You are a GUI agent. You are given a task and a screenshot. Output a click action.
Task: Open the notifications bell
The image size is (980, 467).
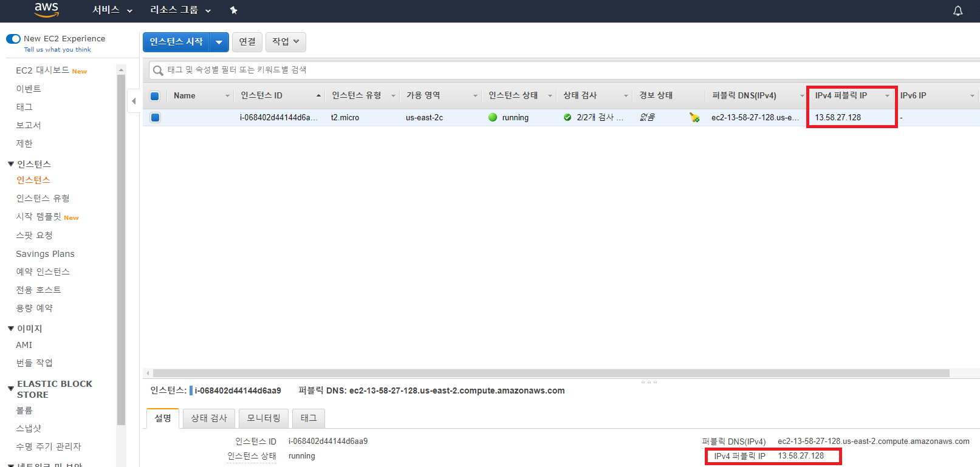[958, 10]
